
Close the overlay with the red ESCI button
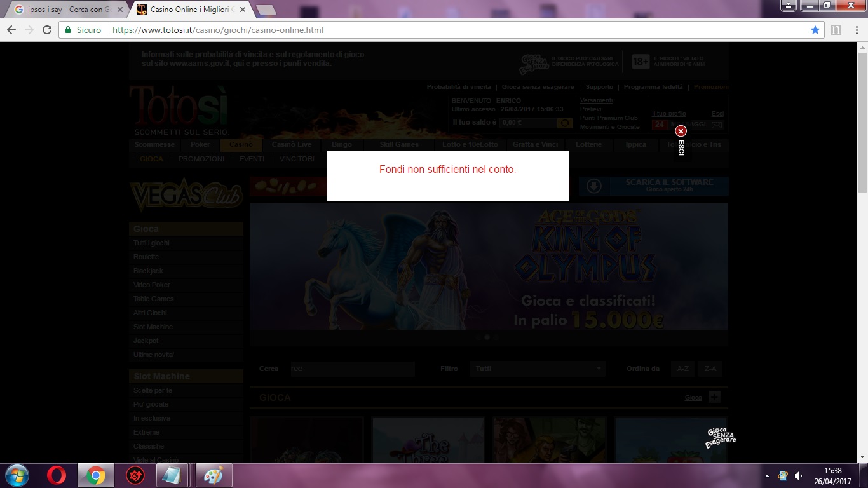[x=681, y=132]
